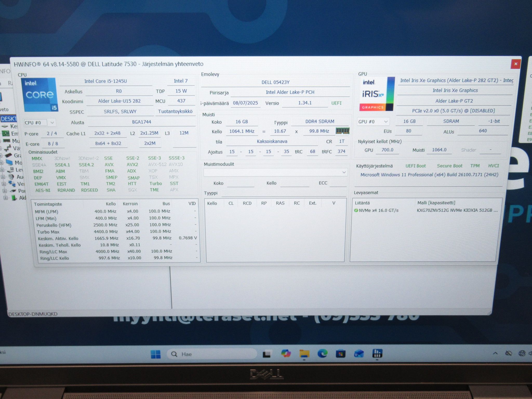Expand the graphics card node in the background tree
532x399 pixels.
coord(1,156)
